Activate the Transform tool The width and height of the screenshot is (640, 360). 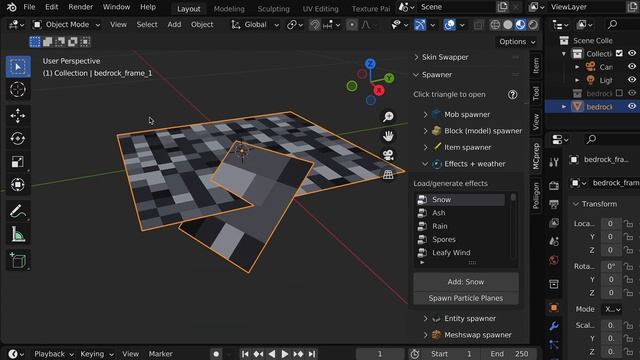tap(18, 185)
